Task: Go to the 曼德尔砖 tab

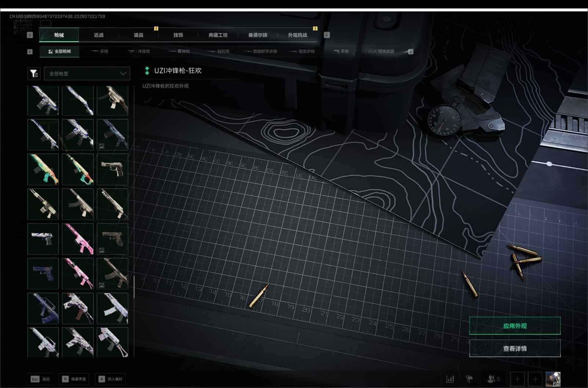Action: tap(258, 35)
